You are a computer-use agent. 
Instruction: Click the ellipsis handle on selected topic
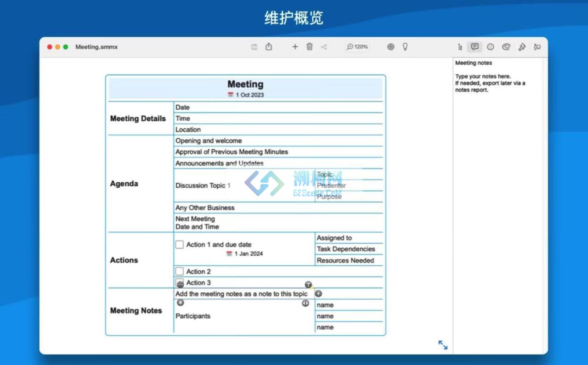click(x=180, y=285)
